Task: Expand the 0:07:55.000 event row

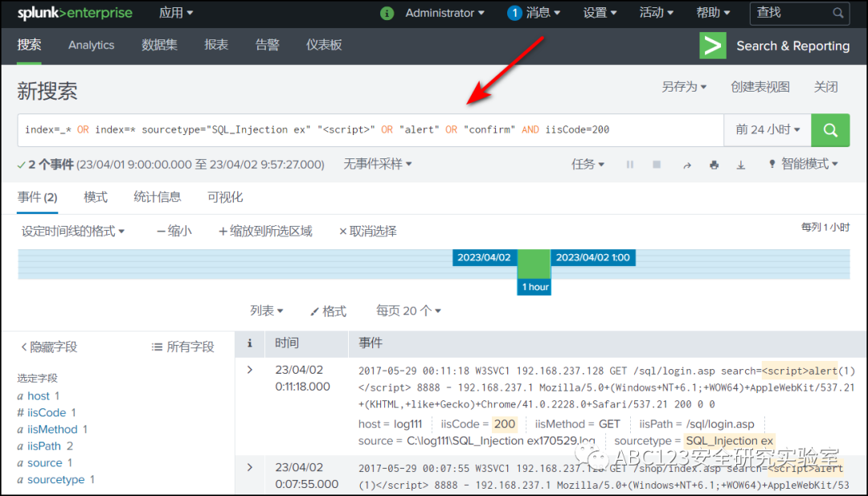Action: 250,467
